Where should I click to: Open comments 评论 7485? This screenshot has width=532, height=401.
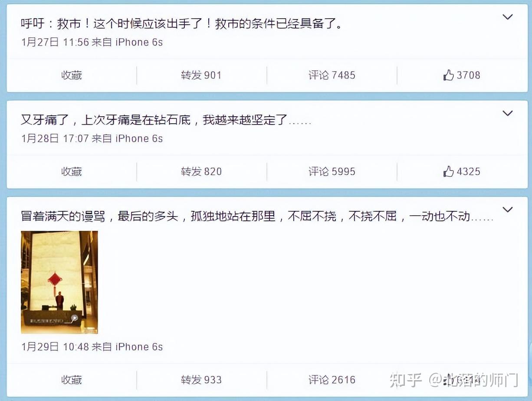(332, 75)
